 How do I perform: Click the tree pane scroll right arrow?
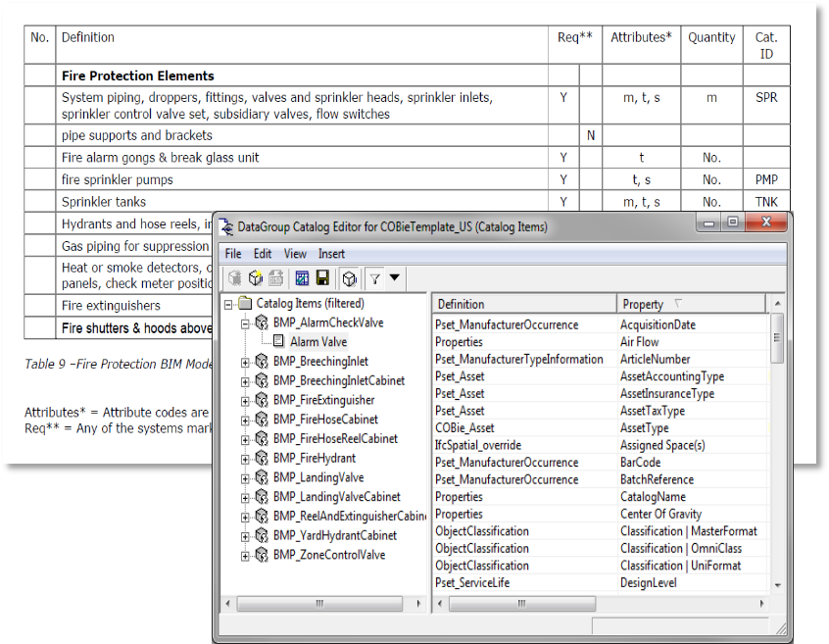click(418, 603)
